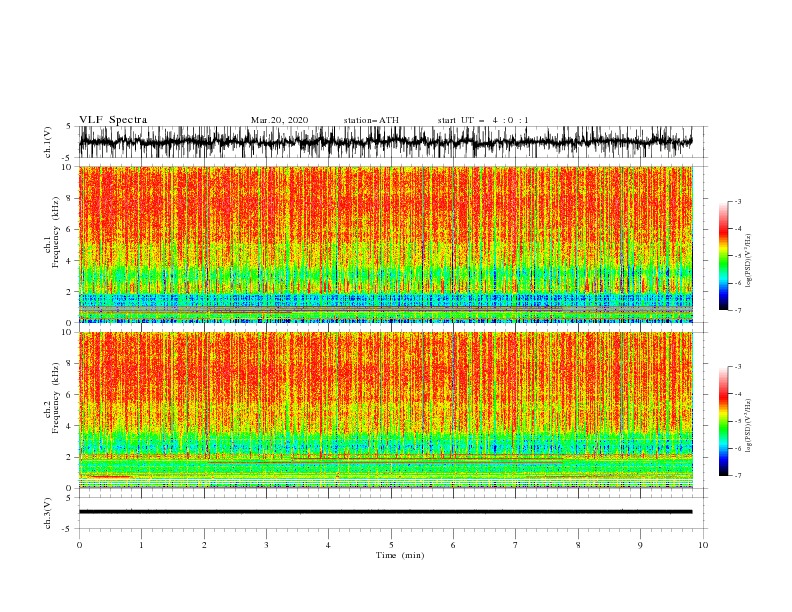Click time-axis tick label "9"
The height and width of the screenshot is (612, 792).
tap(640, 545)
